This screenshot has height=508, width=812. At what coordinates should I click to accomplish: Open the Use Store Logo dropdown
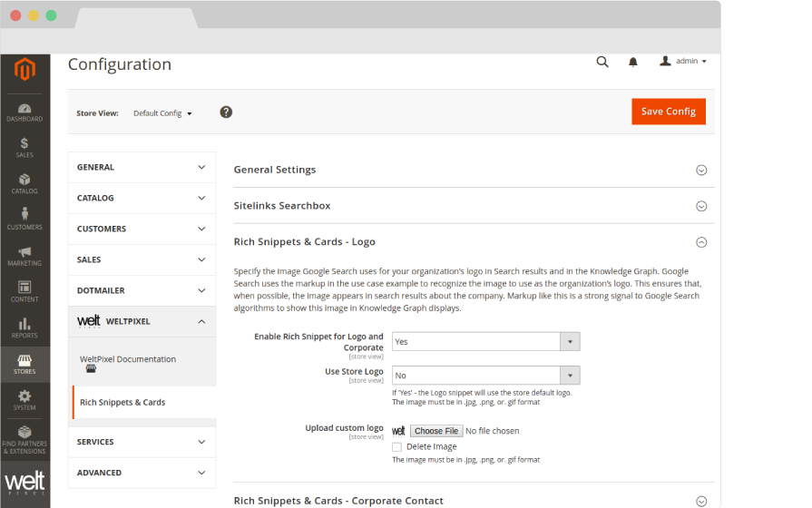[485, 376]
